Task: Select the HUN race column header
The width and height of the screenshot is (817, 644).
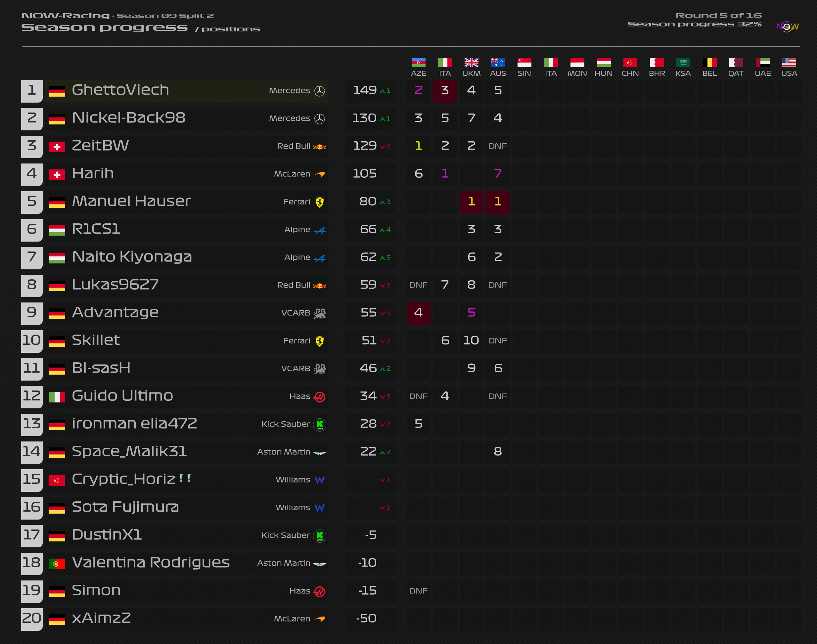Action: tap(603, 73)
